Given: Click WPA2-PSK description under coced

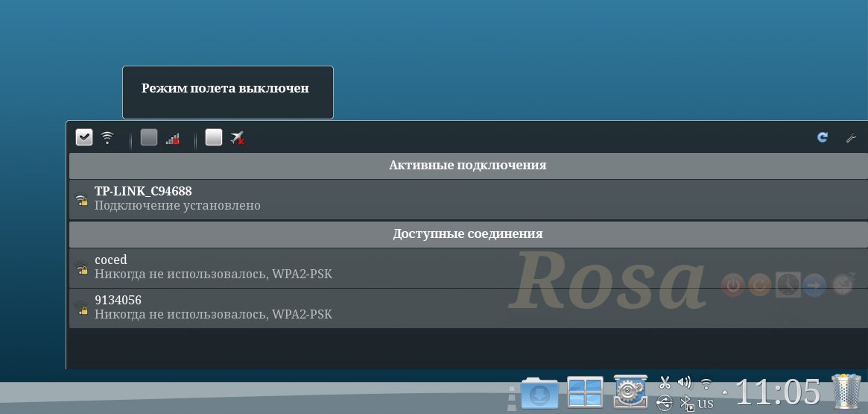Looking at the screenshot, I should coord(213,275).
